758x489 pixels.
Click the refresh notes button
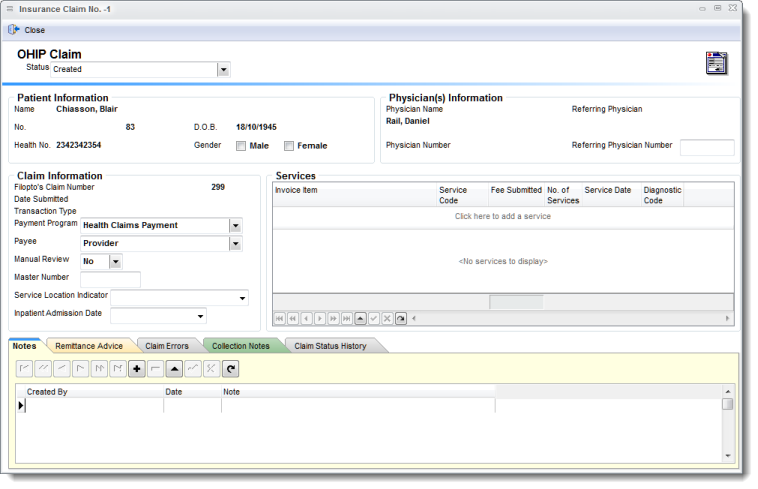pos(230,369)
